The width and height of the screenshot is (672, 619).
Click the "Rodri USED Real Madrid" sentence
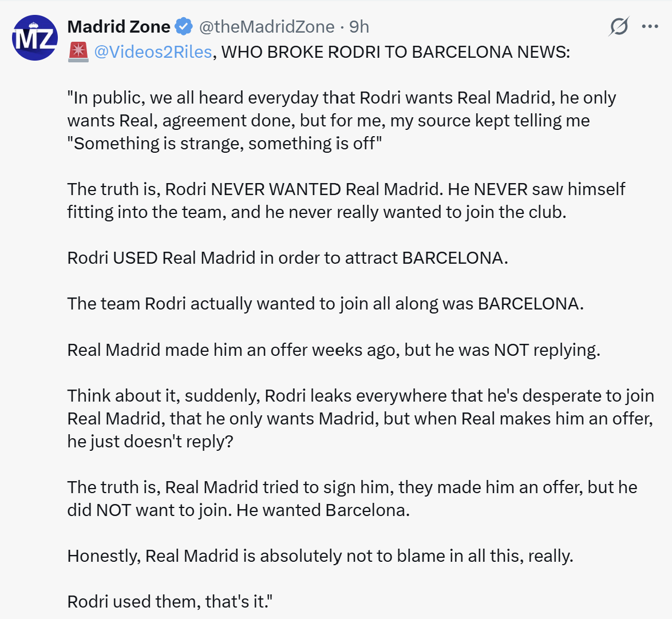coord(287,258)
